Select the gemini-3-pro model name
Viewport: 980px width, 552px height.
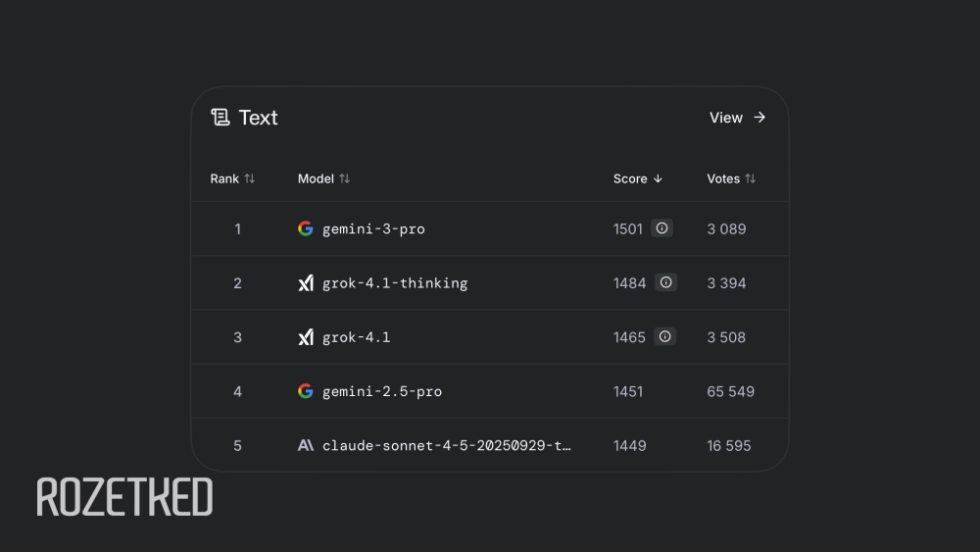point(373,228)
